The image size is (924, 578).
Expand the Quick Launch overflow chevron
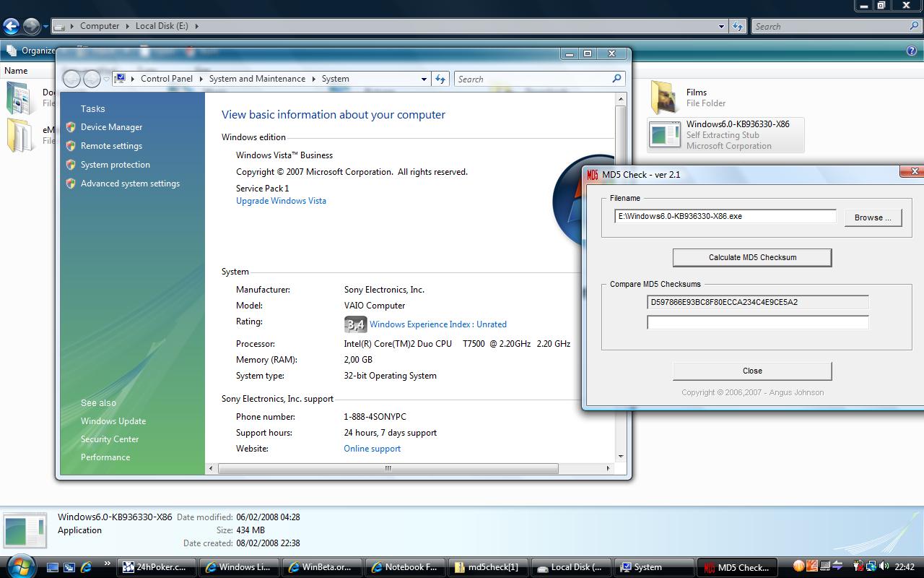(107, 564)
